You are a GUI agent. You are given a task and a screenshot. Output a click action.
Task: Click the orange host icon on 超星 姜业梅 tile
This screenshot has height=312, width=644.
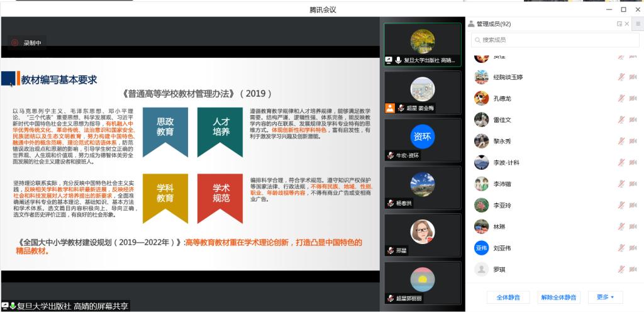click(x=390, y=108)
